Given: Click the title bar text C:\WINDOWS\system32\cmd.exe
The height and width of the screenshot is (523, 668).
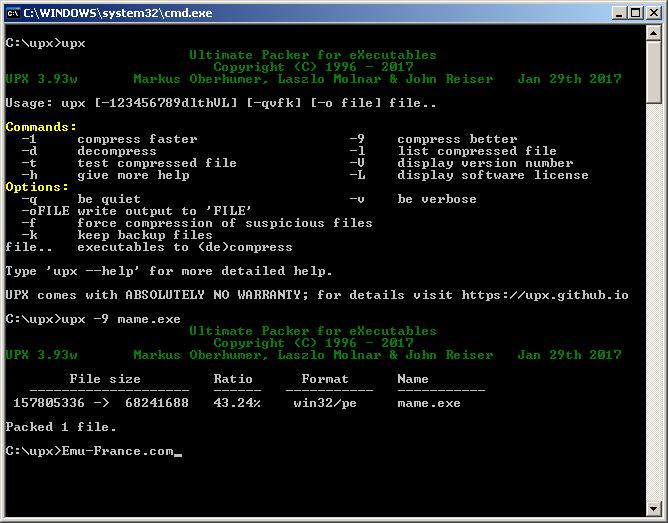Looking at the screenshot, I should [118, 13].
